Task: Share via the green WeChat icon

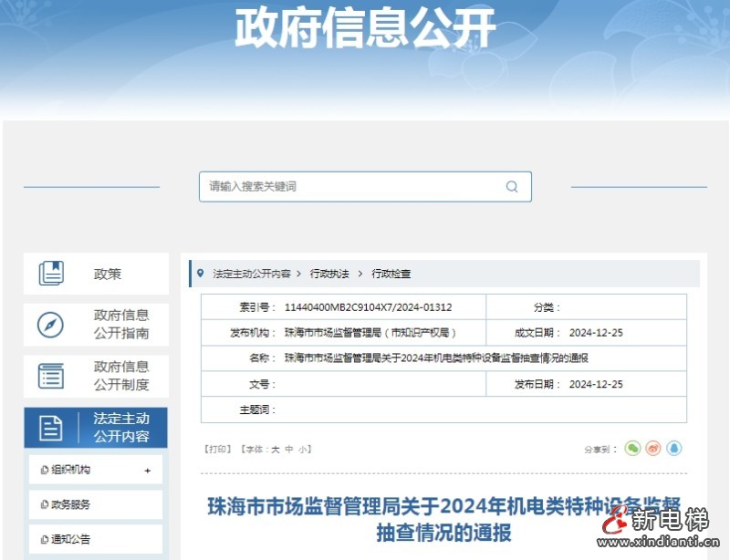Action: [634, 449]
